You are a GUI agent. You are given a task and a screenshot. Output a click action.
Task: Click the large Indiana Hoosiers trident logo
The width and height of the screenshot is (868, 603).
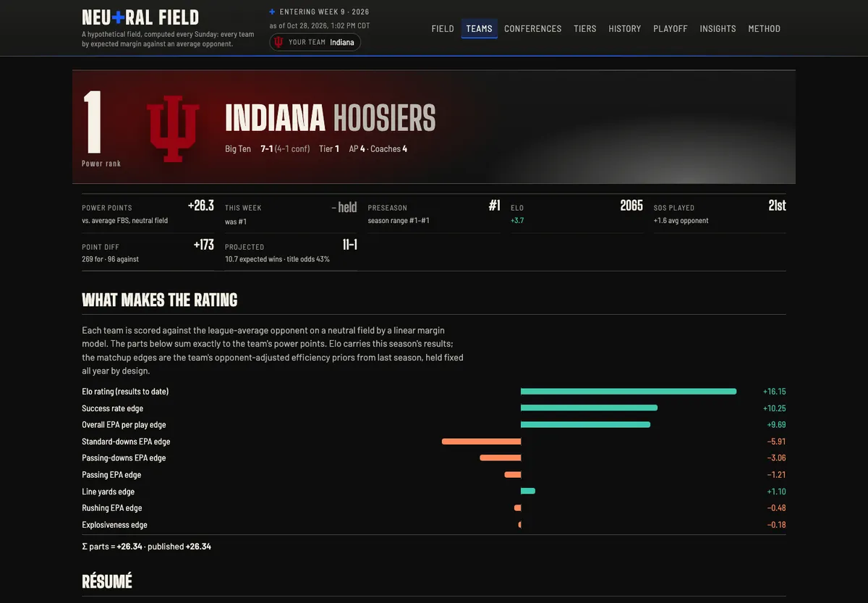pos(173,127)
